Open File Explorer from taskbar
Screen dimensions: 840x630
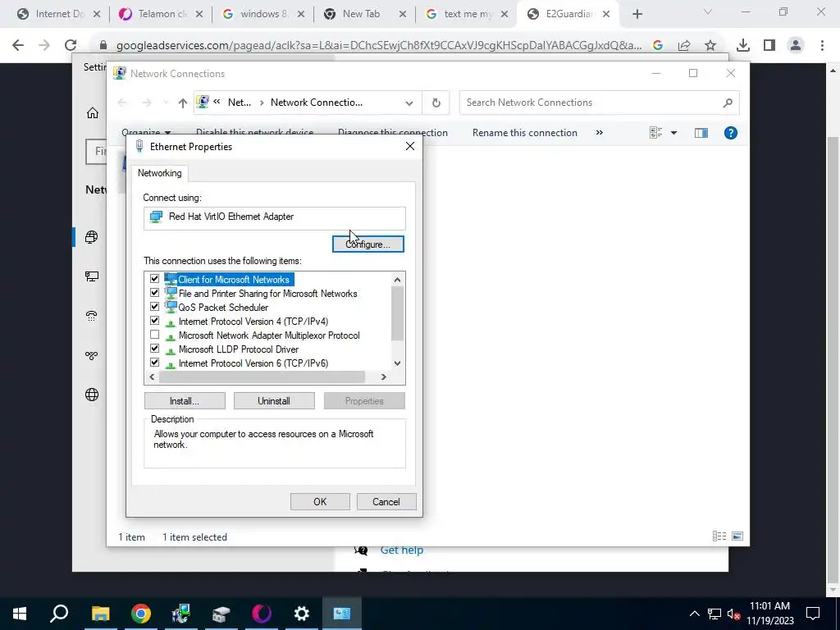point(100,614)
